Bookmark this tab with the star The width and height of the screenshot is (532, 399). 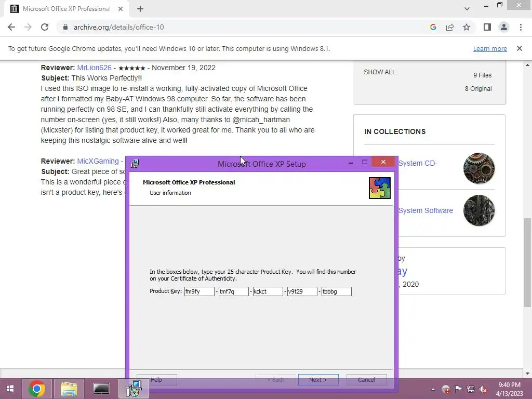(x=467, y=27)
